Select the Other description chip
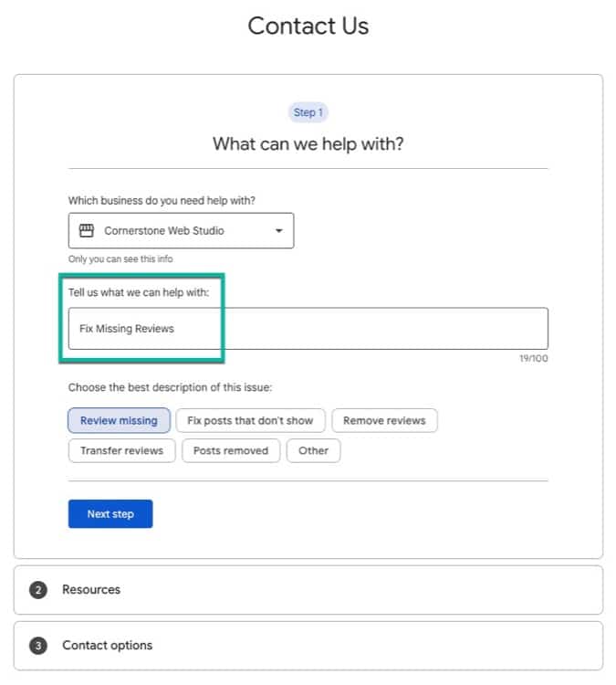The height and width of the screenshot is (685, 616). pyautogui.click(x=313, y=451)
